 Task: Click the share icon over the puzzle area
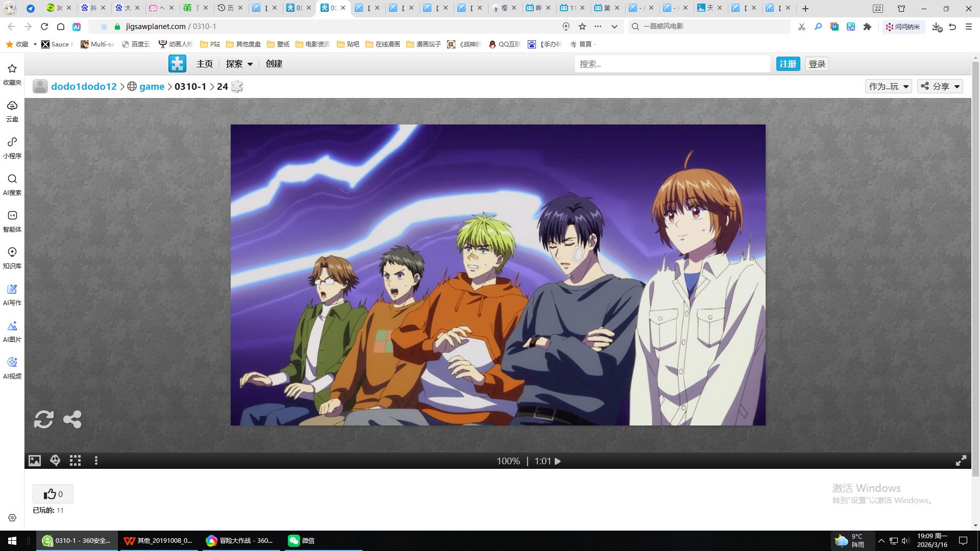pyautogui.click(x=72, y=419)
